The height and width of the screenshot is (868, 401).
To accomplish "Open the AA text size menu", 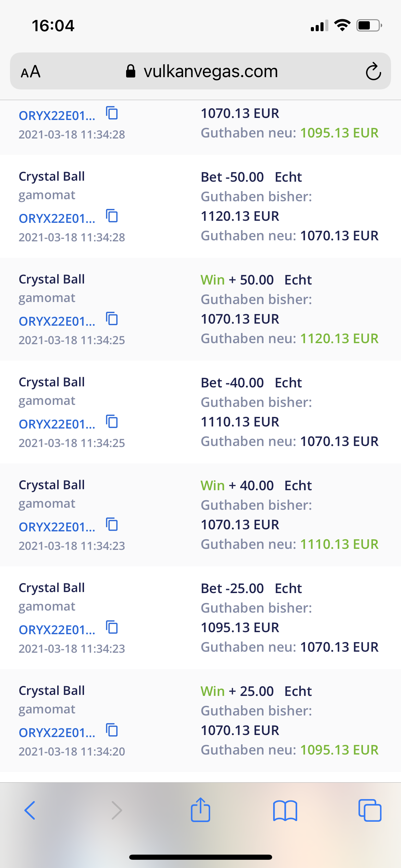I will pos(31,72).
